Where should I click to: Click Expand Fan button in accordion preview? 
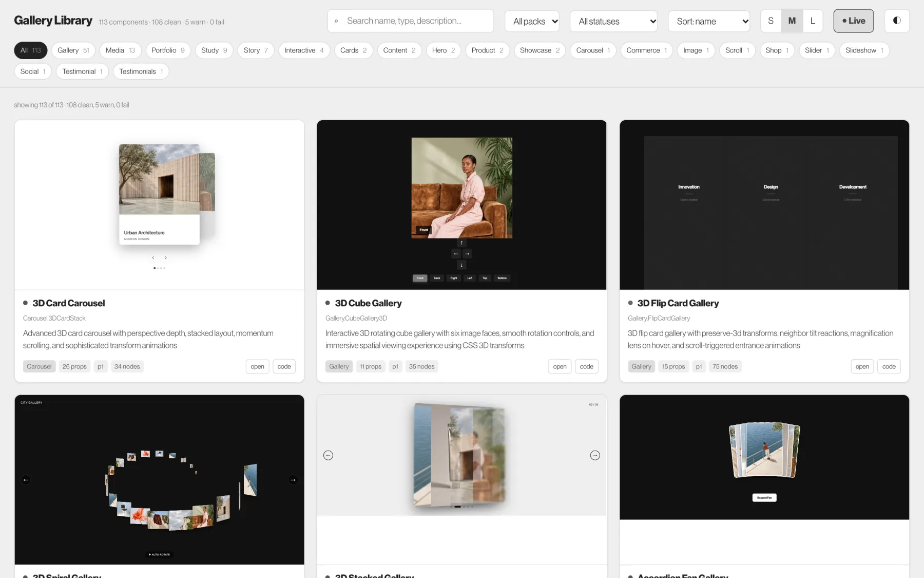pos(764,497)
